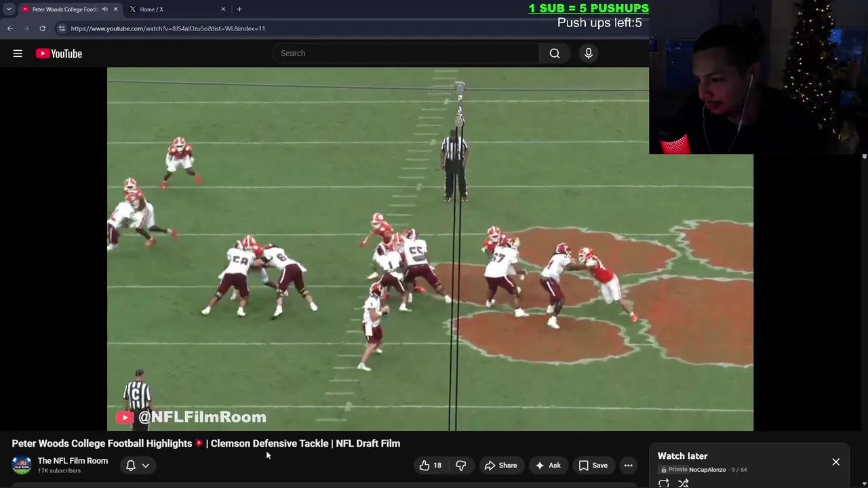Close the Peter Woods YouTube tab
Viewport: 868px width, 488px height.
[x=115, y=9]
